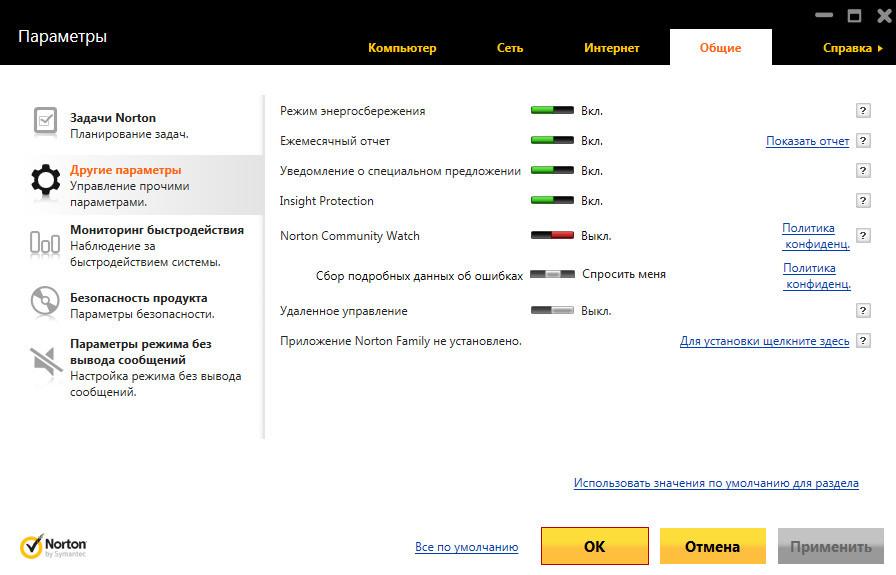The image size is (896, 575).
Task: Switch to the Компьютер tab
Action: [x=402, y=48]
